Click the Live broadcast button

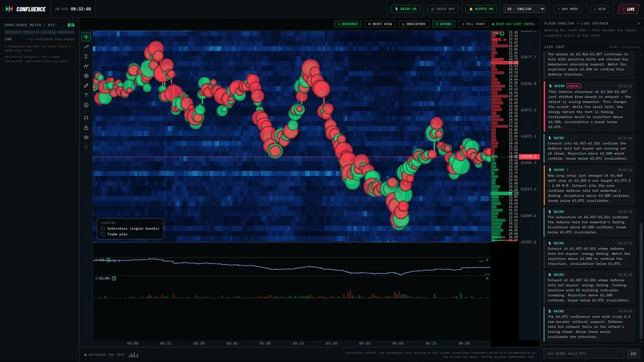pyautogui.click(x=628, y=9)
